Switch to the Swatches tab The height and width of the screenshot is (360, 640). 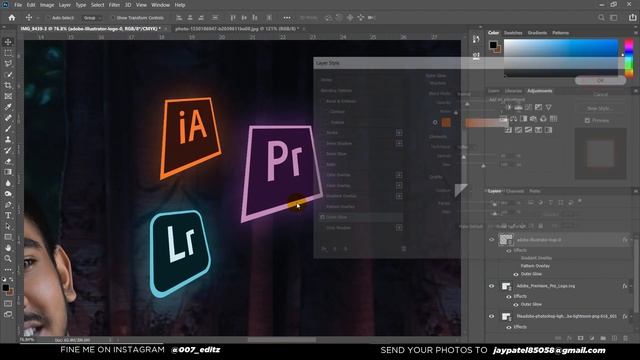(x=513, y=33)
